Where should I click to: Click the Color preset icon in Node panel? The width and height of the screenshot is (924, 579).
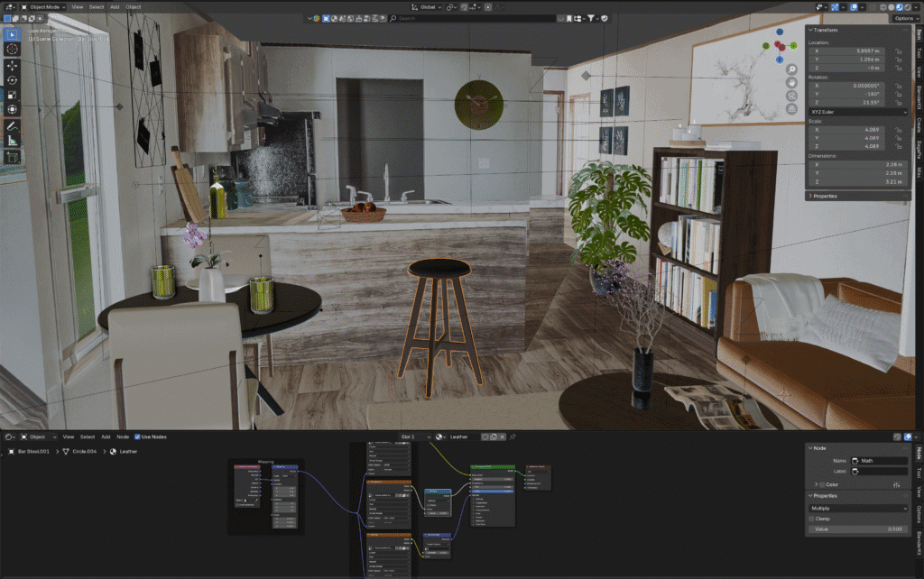point(896,485)
